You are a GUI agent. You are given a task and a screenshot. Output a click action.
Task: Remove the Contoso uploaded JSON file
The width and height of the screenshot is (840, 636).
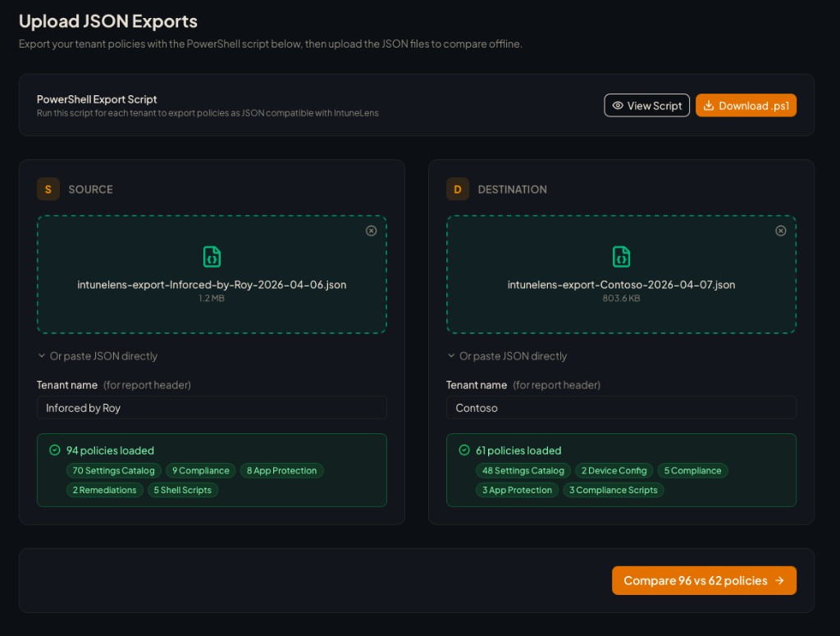780,231
